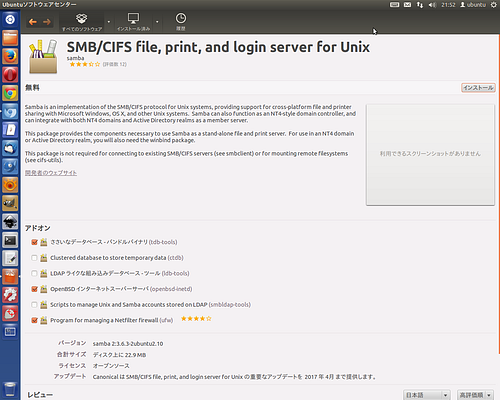Image resolution: width=500 pixels, height=400 pixels.
Task: Click the empty screenshot placeholder box
Action: (430, 155)
